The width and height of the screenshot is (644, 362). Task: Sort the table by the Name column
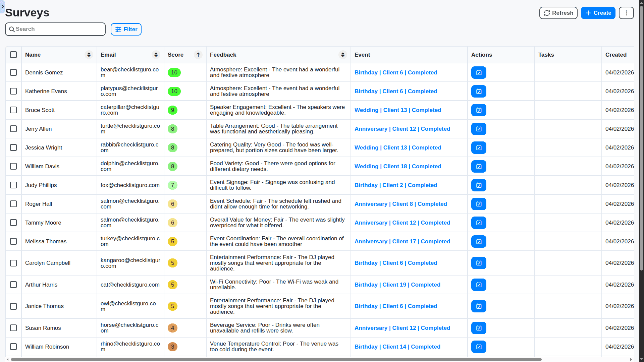point(89,55)
